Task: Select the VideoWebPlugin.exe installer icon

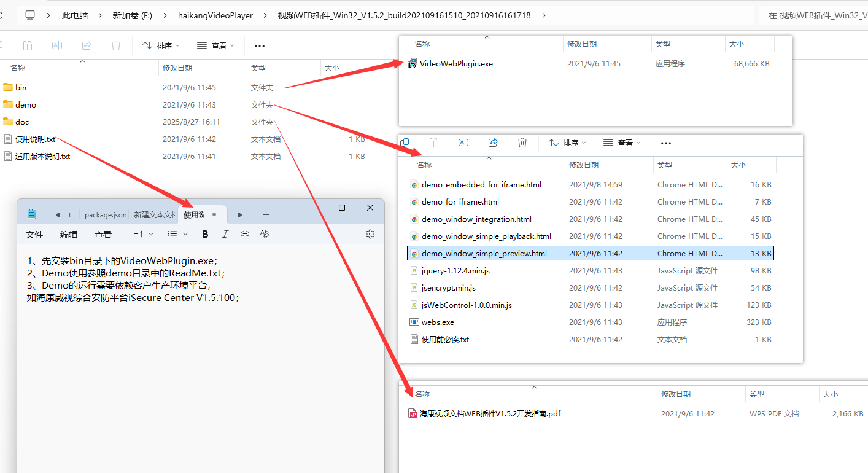Action: pos(413,63)
